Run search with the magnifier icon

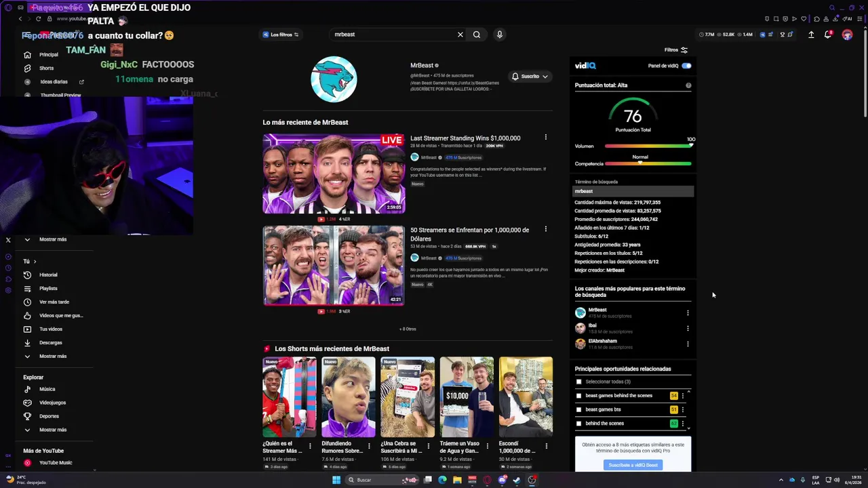[x=477, y=35]
